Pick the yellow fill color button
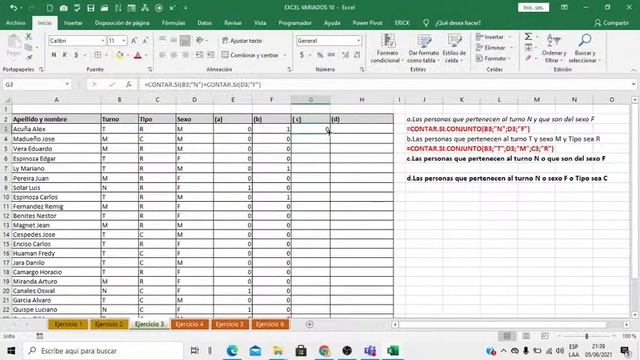This screenshot has height=360, width=640. [120, 55]
